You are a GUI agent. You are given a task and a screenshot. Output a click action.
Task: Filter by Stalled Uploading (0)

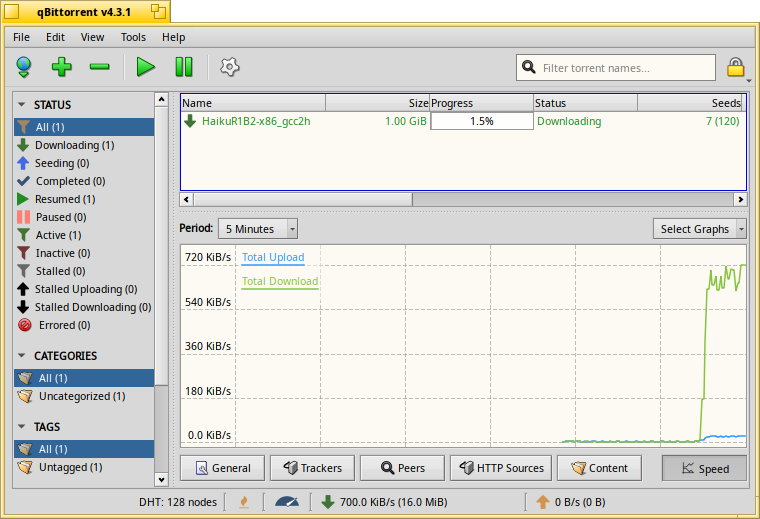(84, 289)
